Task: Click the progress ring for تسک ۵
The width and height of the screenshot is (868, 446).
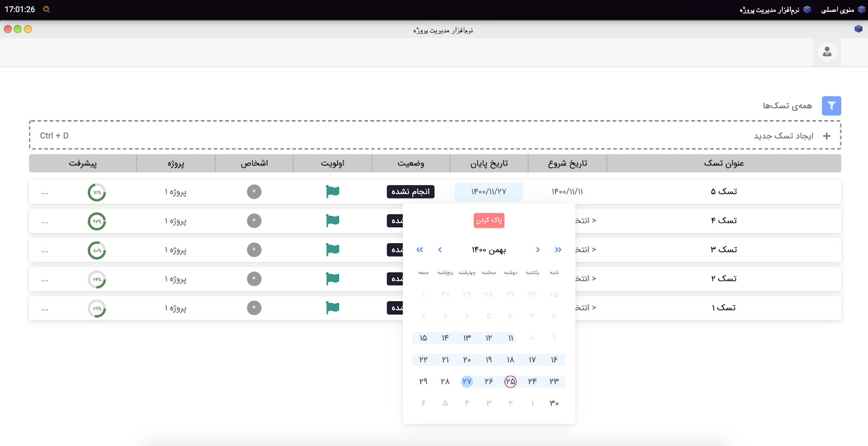Action: pos(97,192)
